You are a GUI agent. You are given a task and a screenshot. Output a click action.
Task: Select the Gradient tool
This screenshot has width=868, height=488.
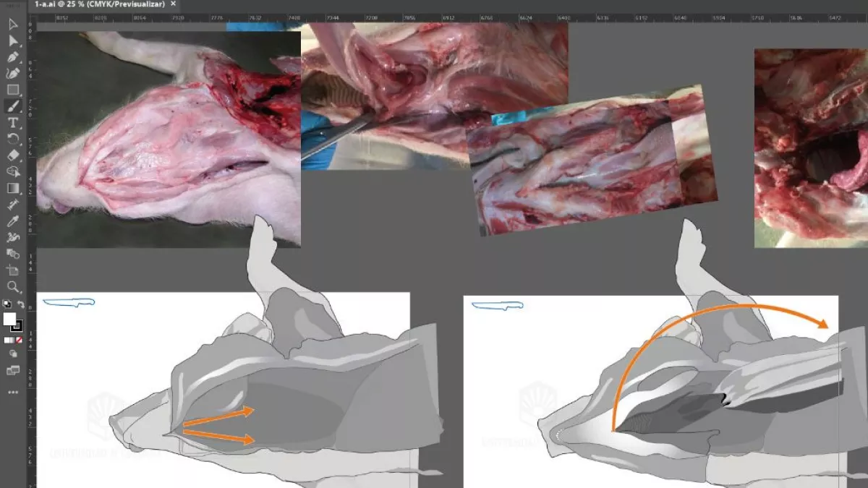[12, 188]
